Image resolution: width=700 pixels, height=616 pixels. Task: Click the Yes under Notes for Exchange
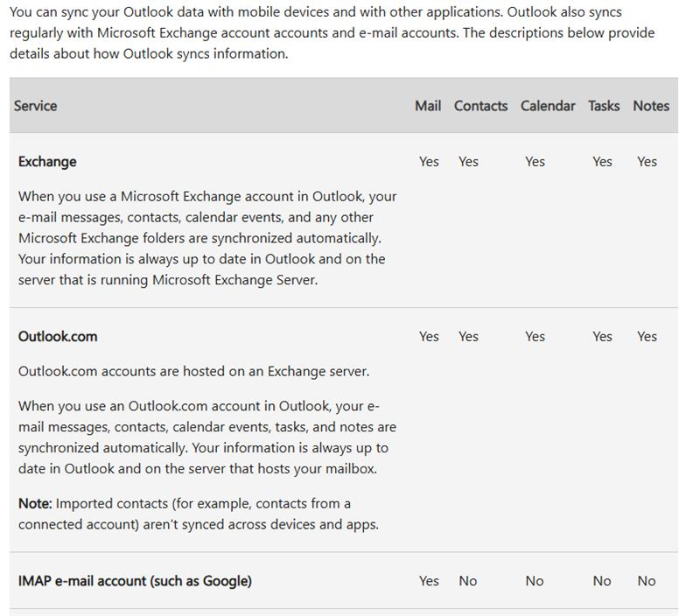pos(647,162)
